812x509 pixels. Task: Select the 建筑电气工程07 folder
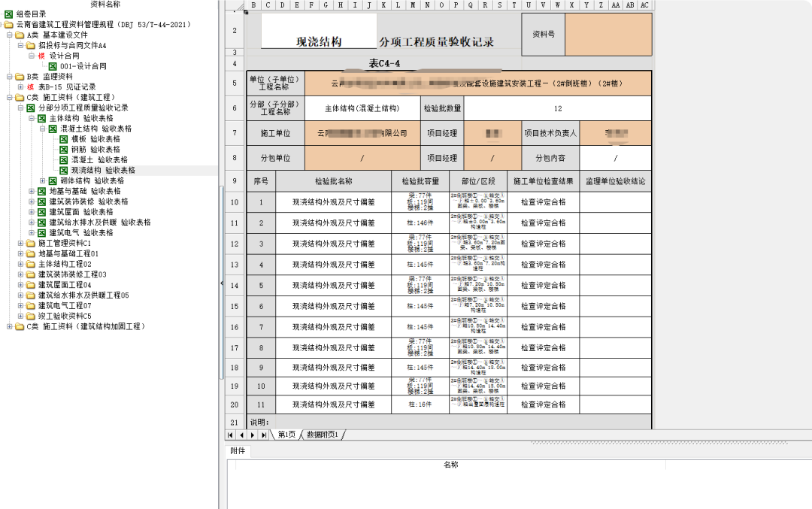pos(65,305)
